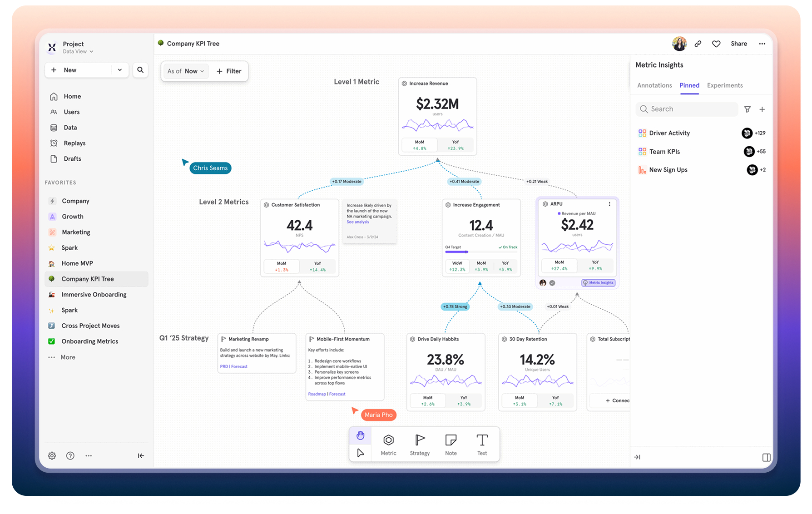Switch to the Experiments tab
812x514 pixels.
(x=725, y=85)
